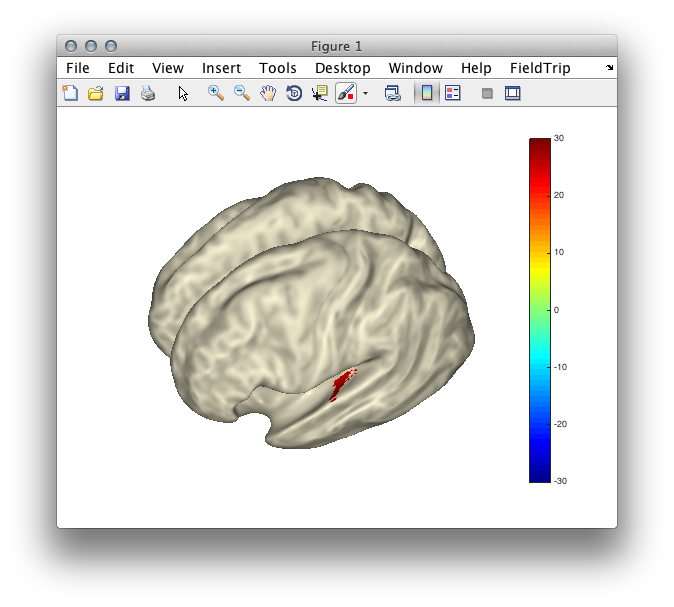This screenshot has width=674, height=607.
Task: Click the New Figure icon
Action: (x=70, y=93)
